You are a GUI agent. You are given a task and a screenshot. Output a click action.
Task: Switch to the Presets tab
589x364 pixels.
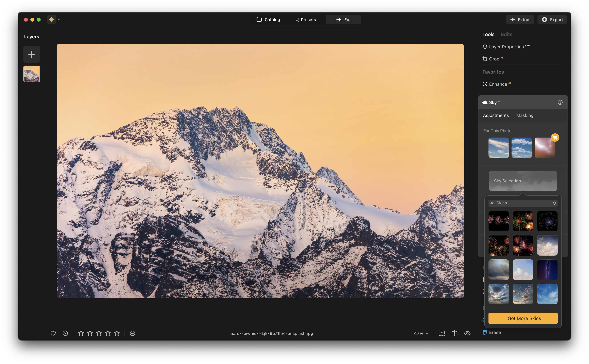[x=305, y=20]
